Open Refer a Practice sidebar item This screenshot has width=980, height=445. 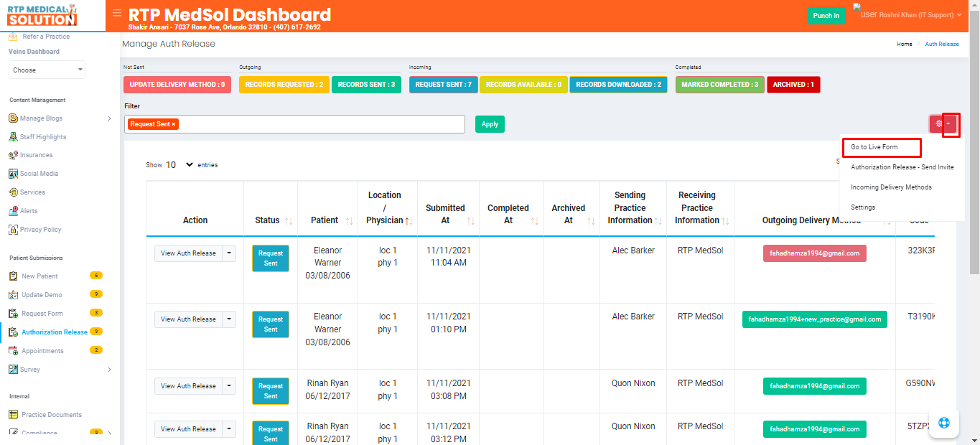click(x=46, y=37)
